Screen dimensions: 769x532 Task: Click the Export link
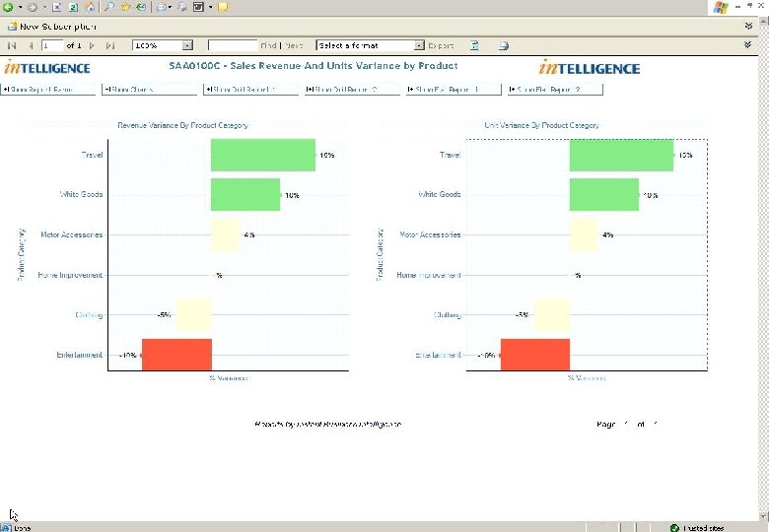pos(441,45)
